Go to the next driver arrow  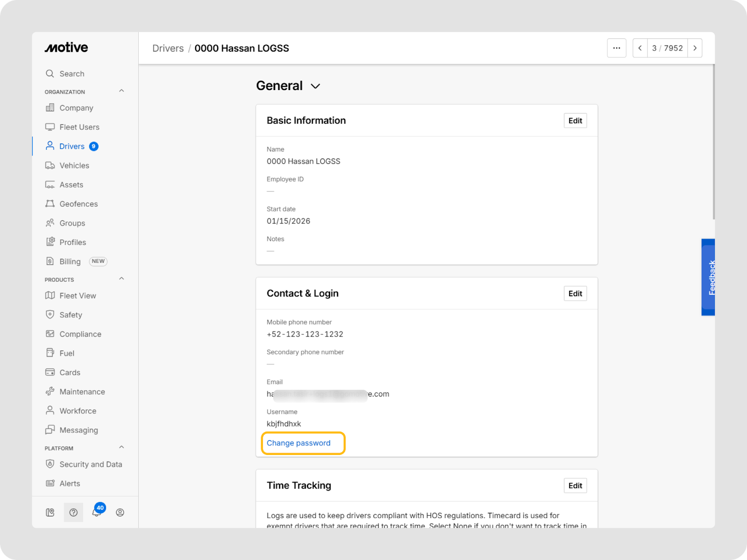[695, 48]
